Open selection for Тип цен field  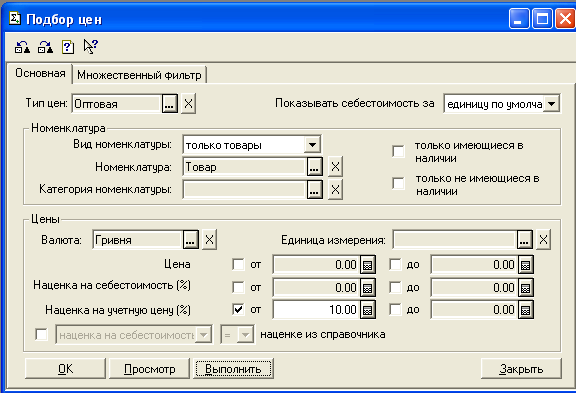(x=169, y=104)
